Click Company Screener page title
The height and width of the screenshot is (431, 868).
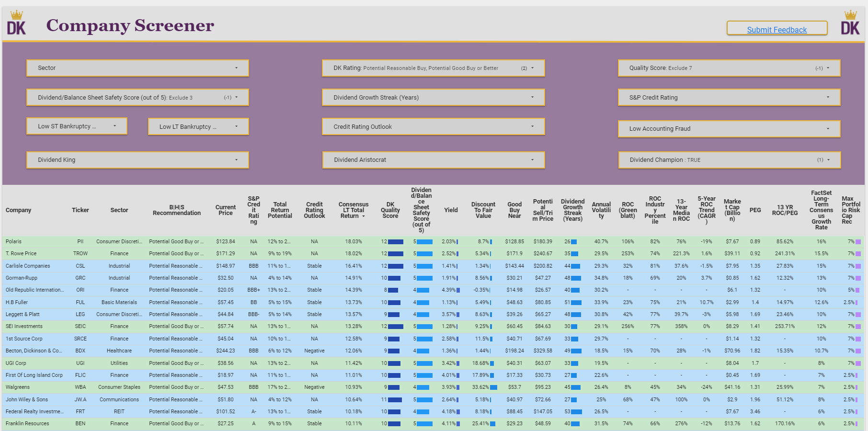130,25
